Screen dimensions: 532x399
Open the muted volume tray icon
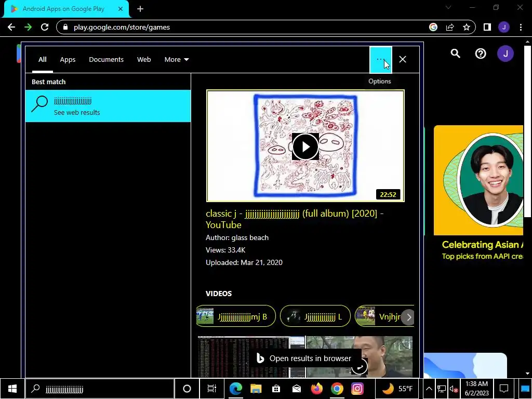454,389
